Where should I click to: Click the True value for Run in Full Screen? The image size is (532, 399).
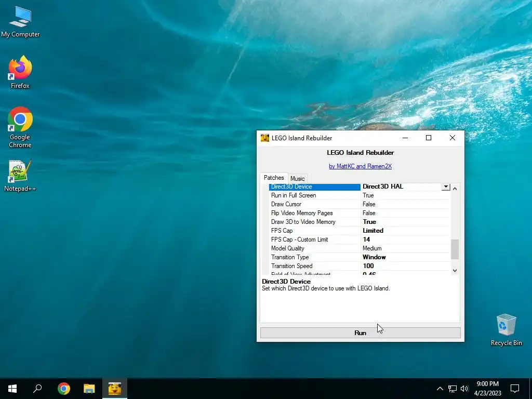pyautogui.click(x=368, y=195)
